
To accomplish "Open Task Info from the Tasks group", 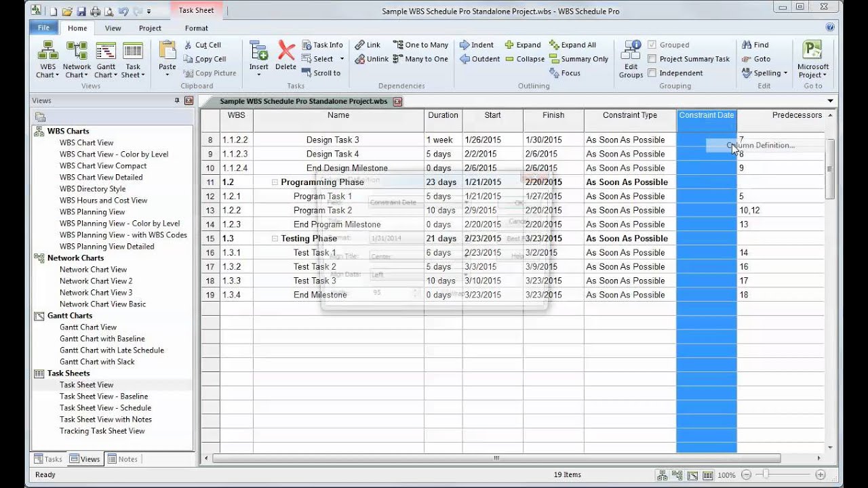I will click(322, 45).
